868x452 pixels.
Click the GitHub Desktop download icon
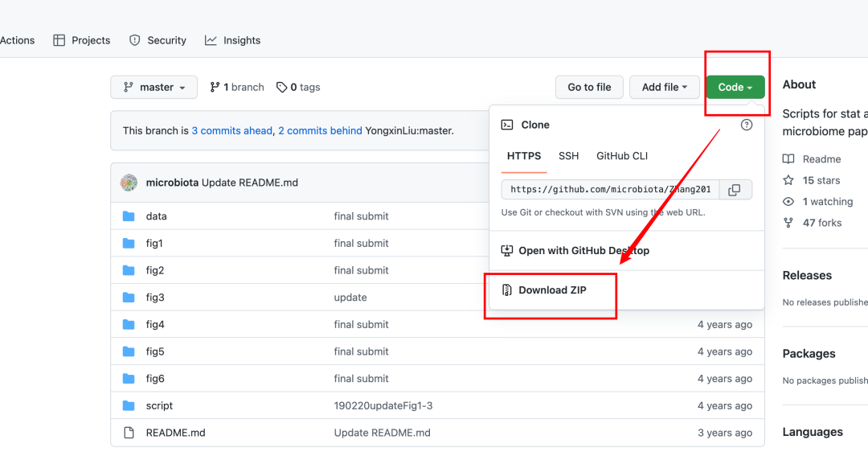click(x=507, y=250)
